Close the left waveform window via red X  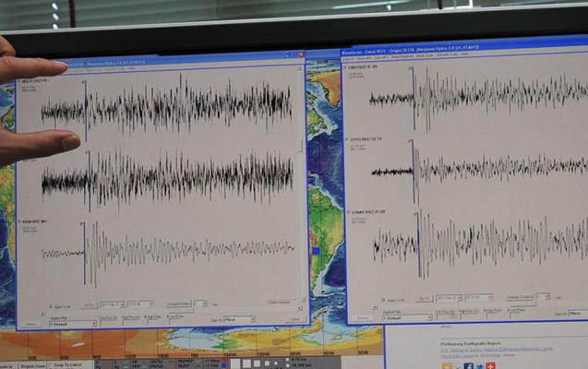tap(301, 54)
